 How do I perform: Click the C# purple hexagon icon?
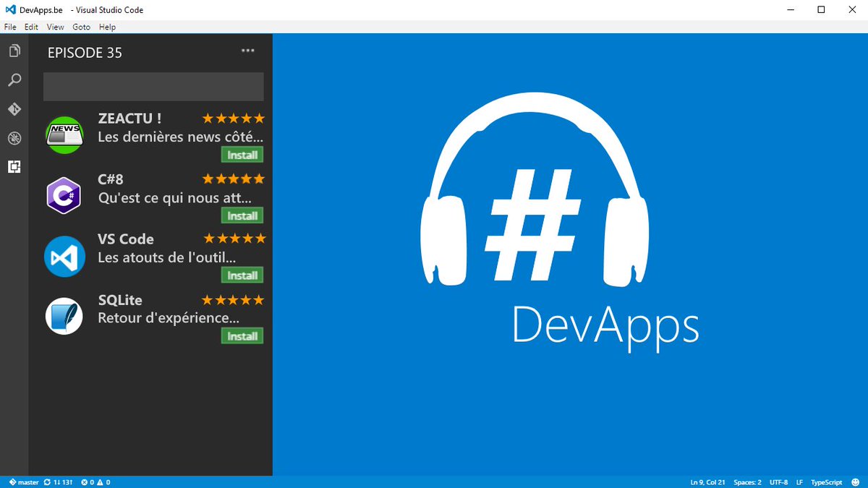64,195
